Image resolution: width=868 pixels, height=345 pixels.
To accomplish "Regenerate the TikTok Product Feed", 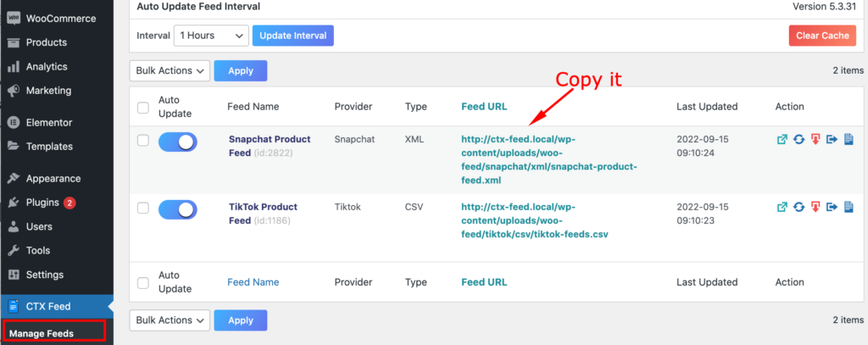I will [798, 207].
